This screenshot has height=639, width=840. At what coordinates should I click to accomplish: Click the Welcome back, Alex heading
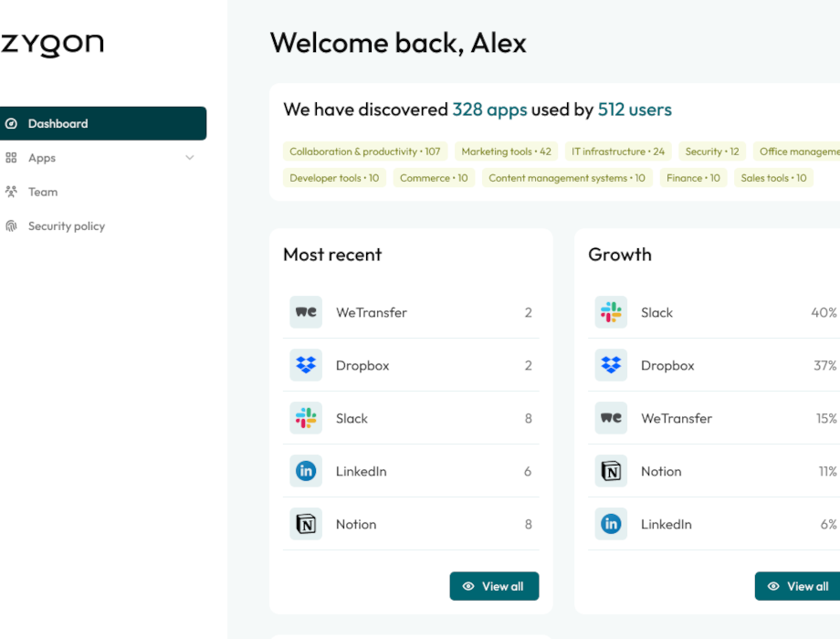click(x=398, y=43)
